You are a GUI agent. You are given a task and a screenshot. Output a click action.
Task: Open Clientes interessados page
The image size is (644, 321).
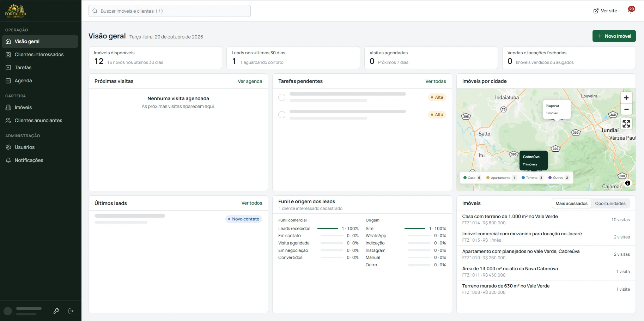40,54
